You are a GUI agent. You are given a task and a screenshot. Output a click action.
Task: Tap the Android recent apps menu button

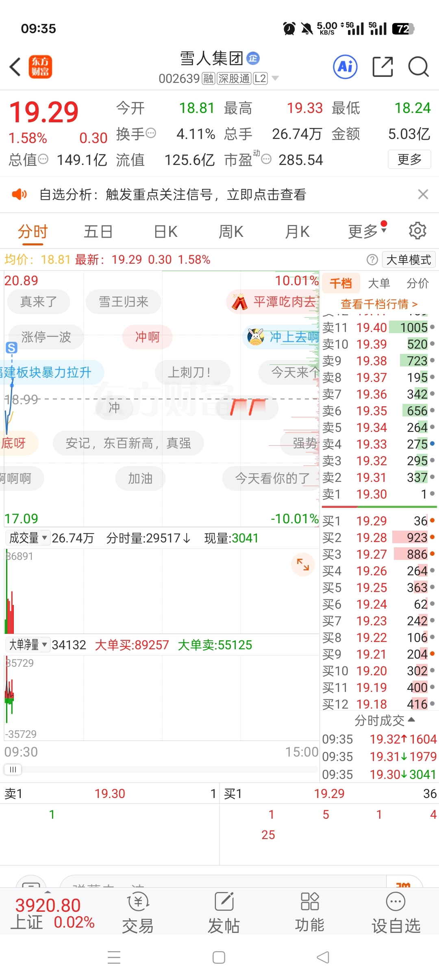coord(114,957)
